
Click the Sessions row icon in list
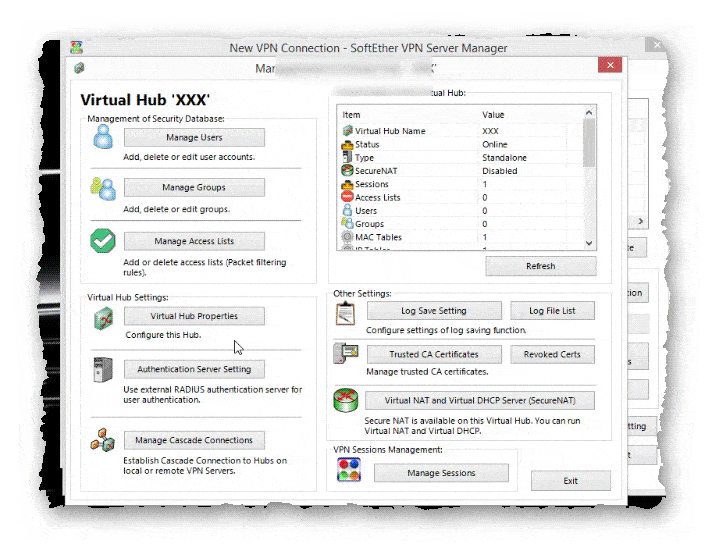[348, 184]
